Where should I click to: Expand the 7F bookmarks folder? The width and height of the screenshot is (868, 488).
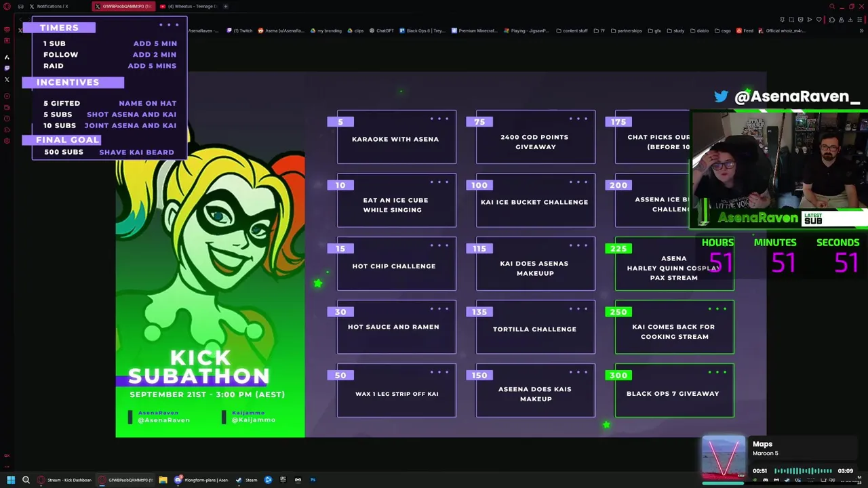[x=600, y=30]
